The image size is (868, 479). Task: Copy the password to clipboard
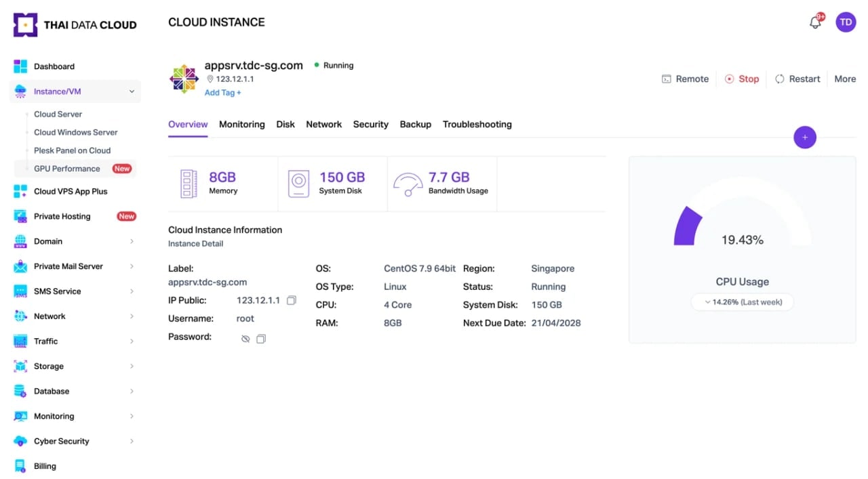pos(261,339)
